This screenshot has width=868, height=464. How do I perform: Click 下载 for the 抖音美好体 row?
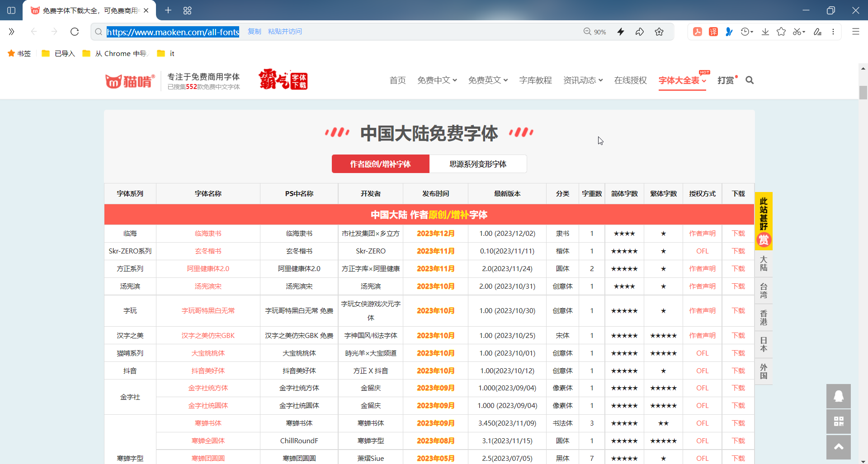(x=738, y=371)
